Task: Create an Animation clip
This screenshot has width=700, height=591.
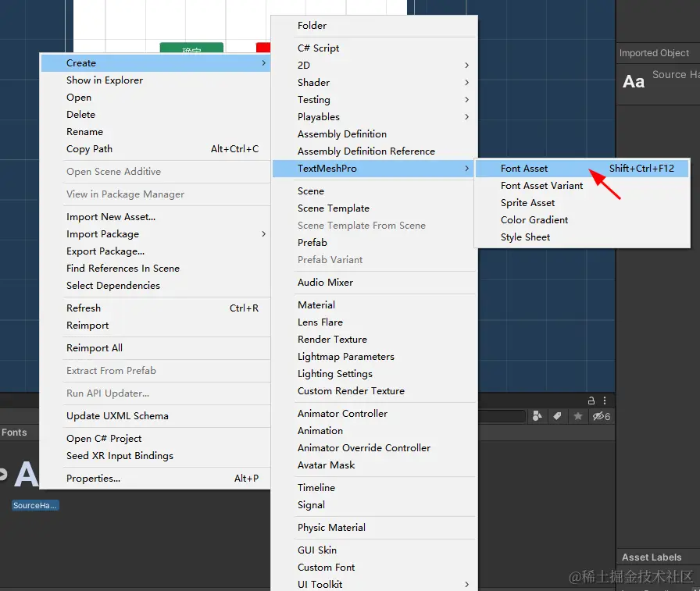Action: [x=374, y=431]
